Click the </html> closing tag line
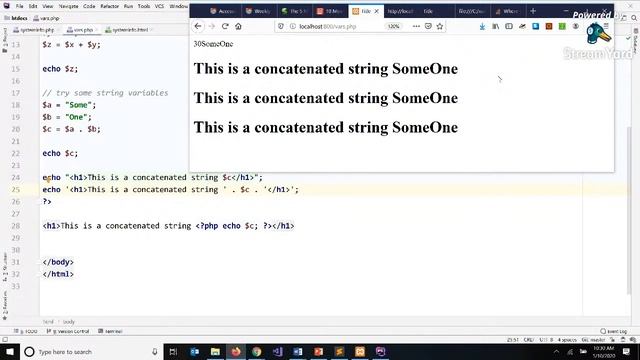This screenshot has width=640, height=360. click(58, 274)
